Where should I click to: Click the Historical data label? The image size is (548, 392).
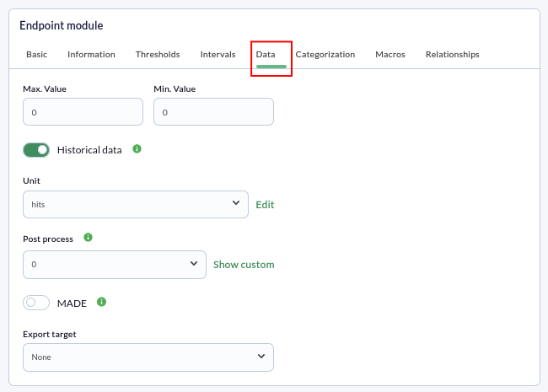[89, 150]
